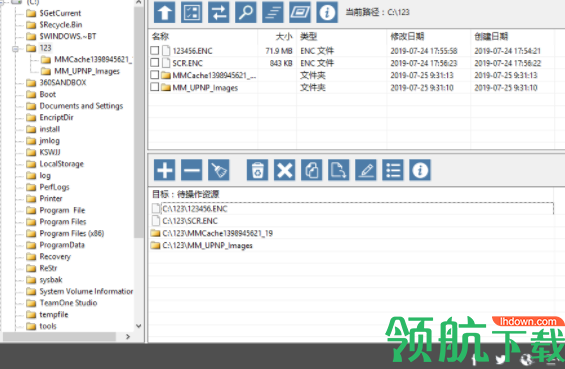Select KSWJJ folder in tree
The image size is (565, 369).
point(50,152)
